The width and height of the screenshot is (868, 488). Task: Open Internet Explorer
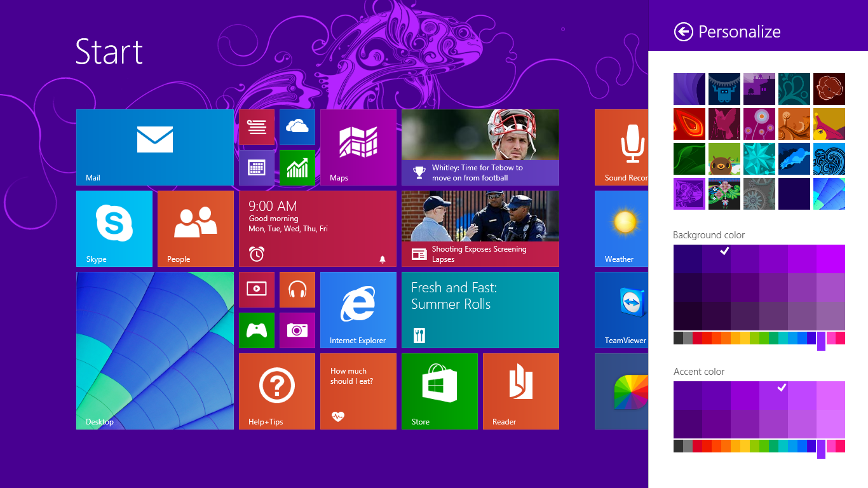tap(358, 310)
